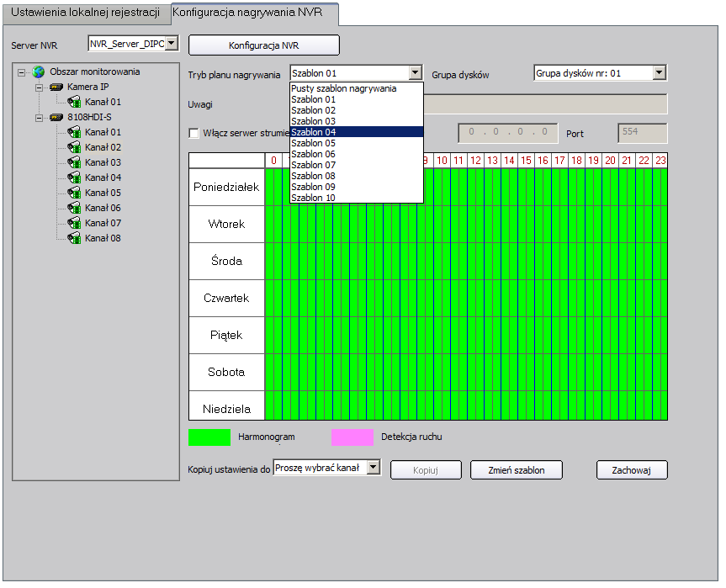Switch to Ustawienia lokalnej rejestracji tab
The width and height of the screenshot is (726, 588).
pos(85,13)
